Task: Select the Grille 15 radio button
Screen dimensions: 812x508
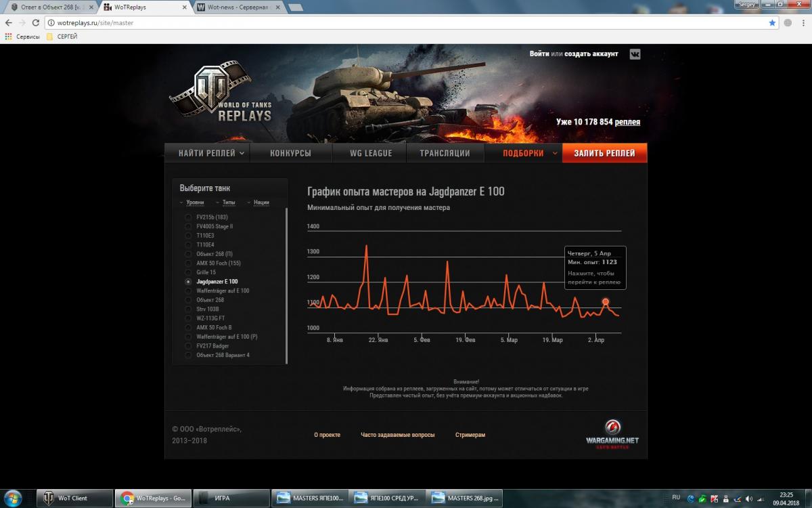Action: [x=188, y=272]
